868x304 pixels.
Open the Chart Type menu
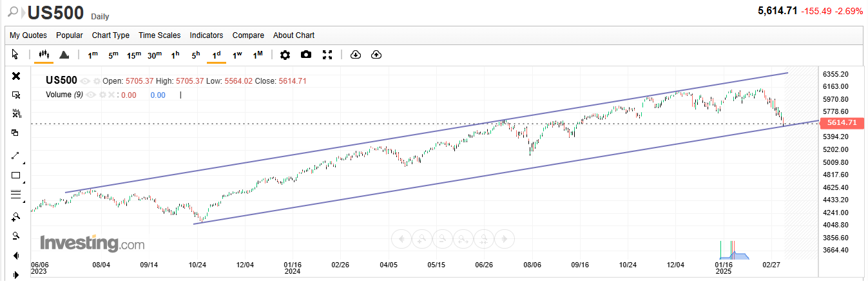click(111, 35)
